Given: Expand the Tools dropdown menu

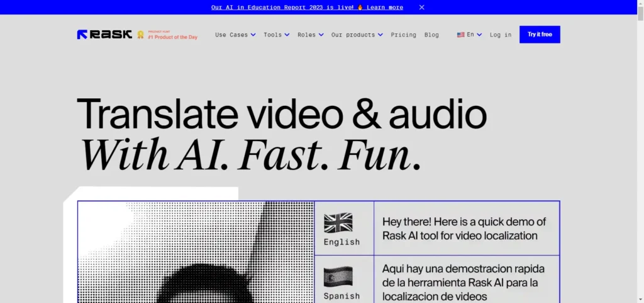Looking at the screenshot, I should pyautogui.click(x=277, y=35).
